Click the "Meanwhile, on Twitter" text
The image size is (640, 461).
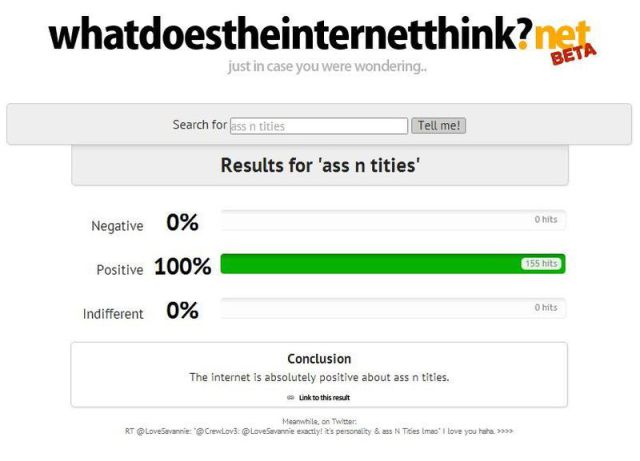tap(319, 421)
